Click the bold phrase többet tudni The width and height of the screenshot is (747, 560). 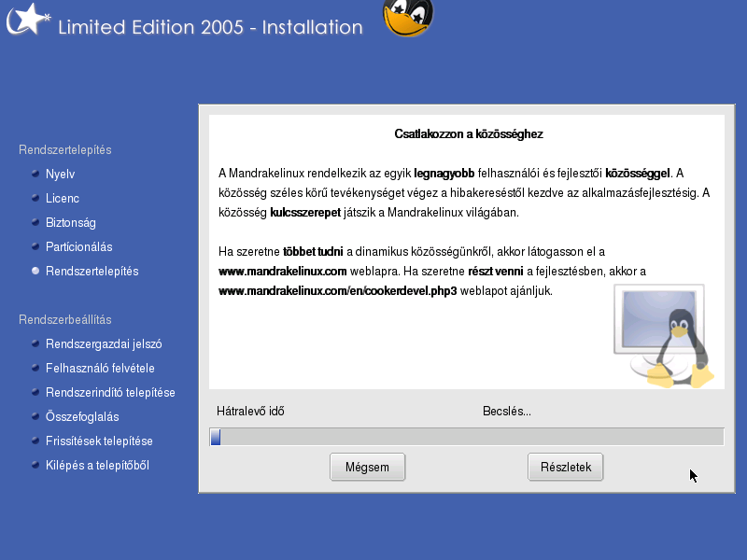point(313,251)
